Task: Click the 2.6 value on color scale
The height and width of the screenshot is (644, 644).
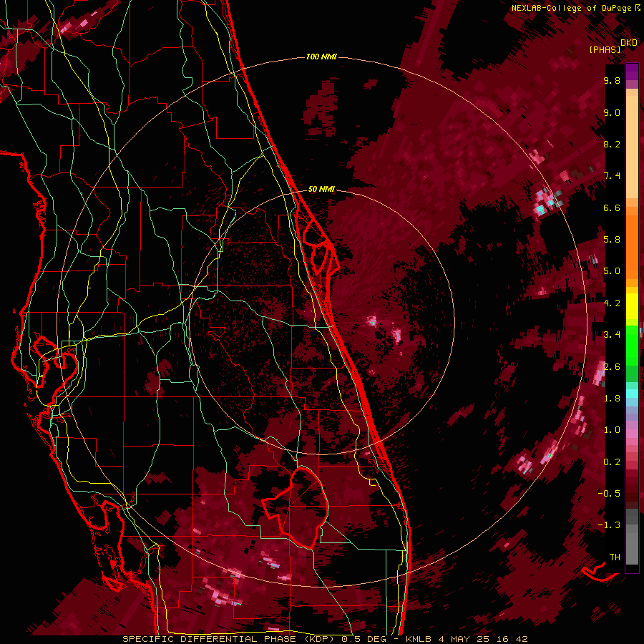Action: tap(612, 367)
